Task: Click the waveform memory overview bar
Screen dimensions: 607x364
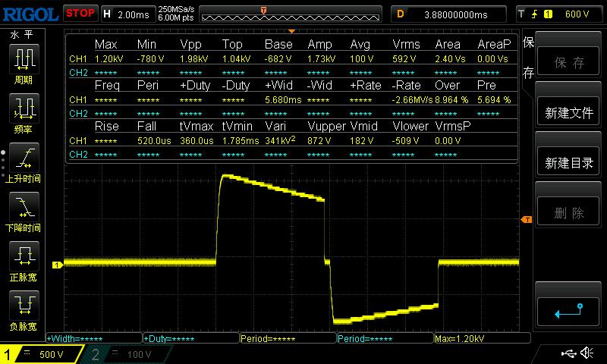Action: tap(291, 14)
